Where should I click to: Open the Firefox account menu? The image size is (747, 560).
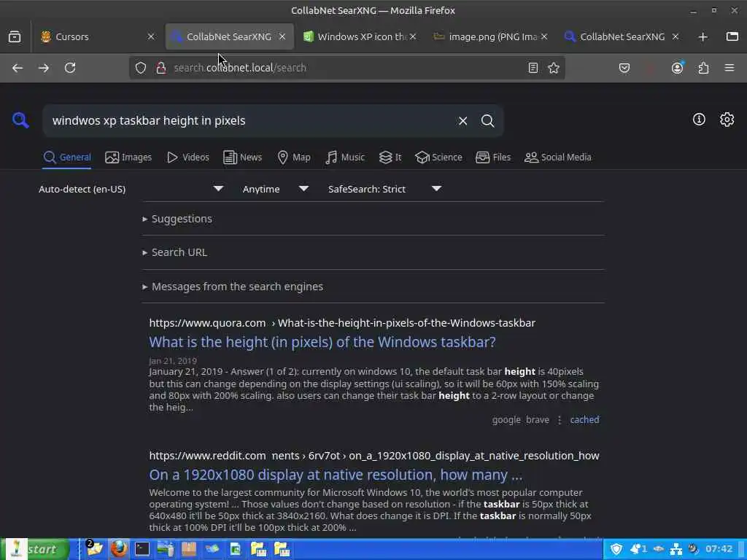[677, 68]
